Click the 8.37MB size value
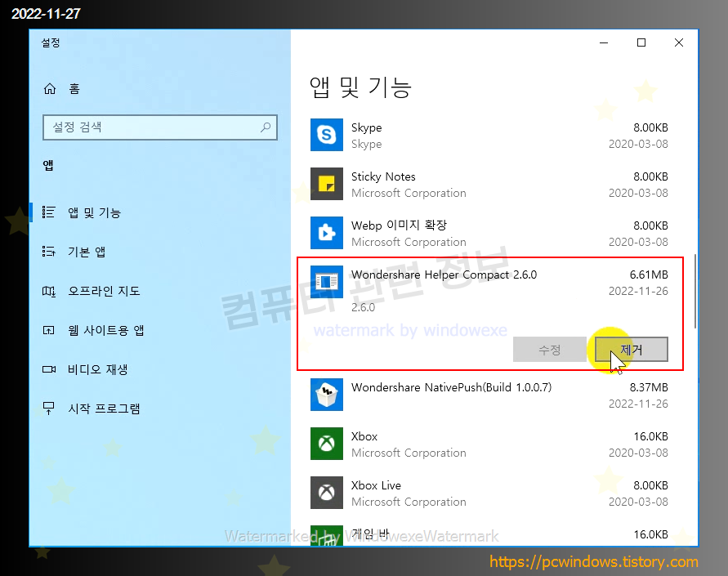 coord(649,387)
